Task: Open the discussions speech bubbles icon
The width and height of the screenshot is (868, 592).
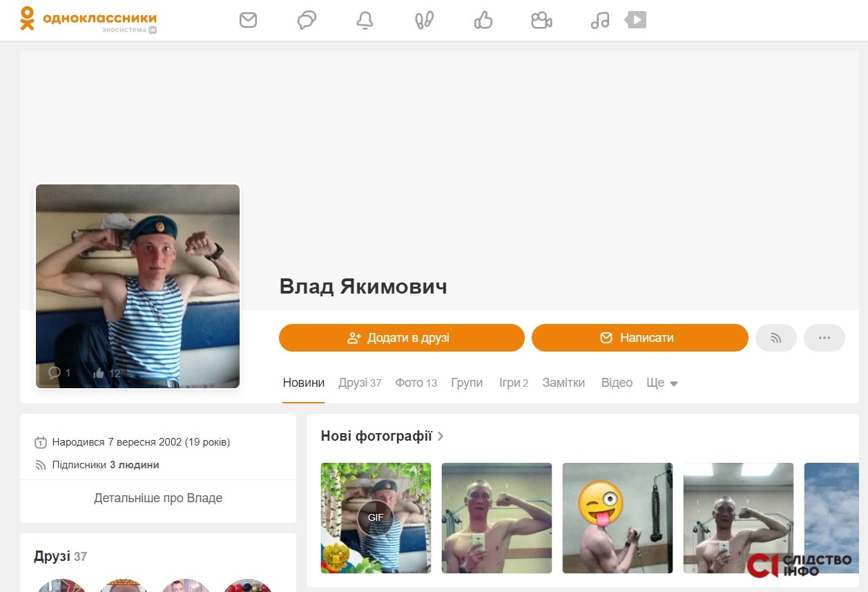Action: tap(307, 21)
